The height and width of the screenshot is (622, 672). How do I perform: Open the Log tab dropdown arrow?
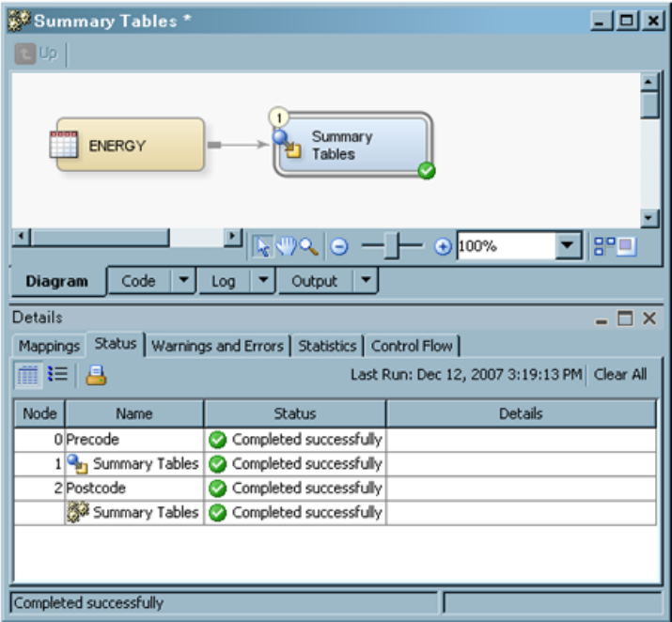[263, 281]
